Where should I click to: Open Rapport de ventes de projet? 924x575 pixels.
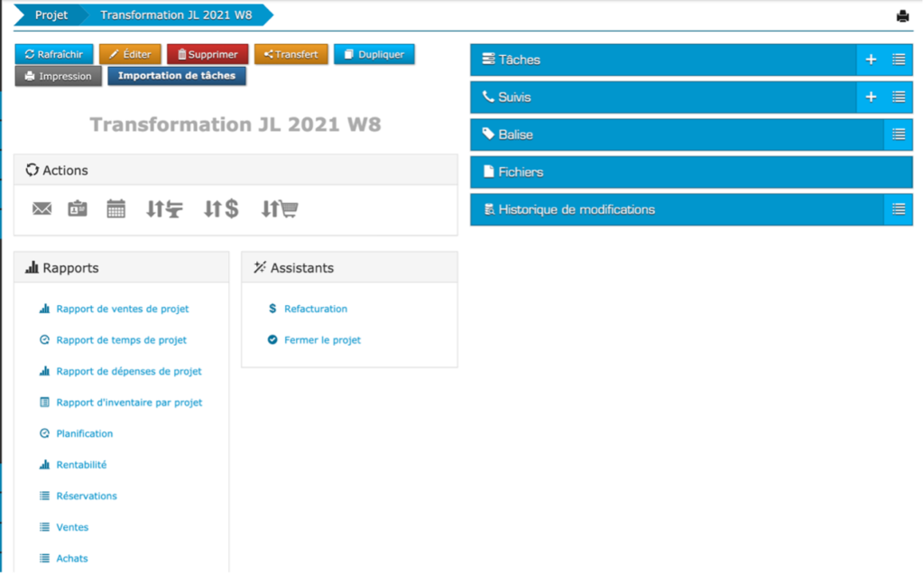(122, 309)
